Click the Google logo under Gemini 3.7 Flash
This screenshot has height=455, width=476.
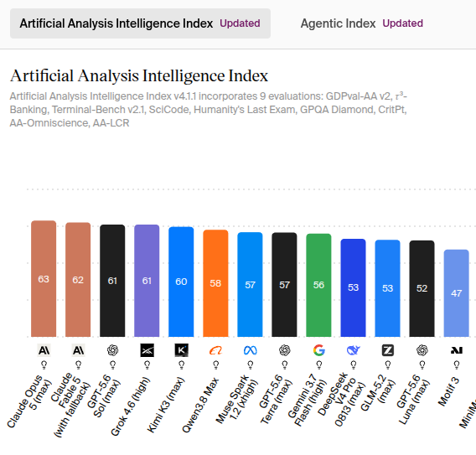pyautogui.click(x=319, y=350)
